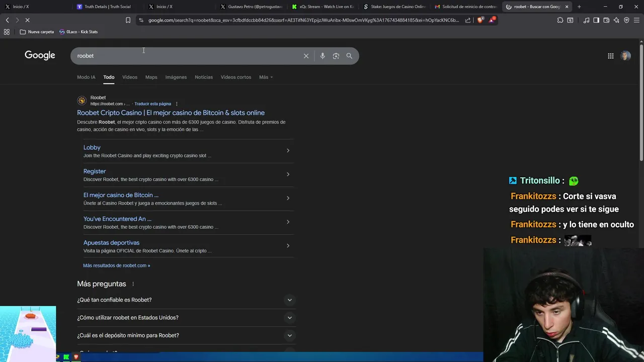This screenshot has height=362, width=644.
Task: Open the Register sitelink
Action: pyautogui.click(x=95, y=171)
